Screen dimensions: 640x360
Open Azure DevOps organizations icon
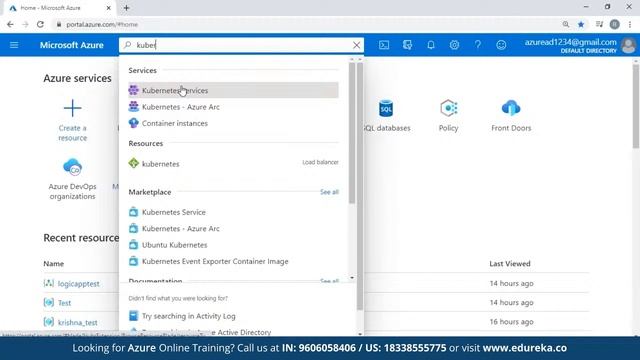[72, 167]
